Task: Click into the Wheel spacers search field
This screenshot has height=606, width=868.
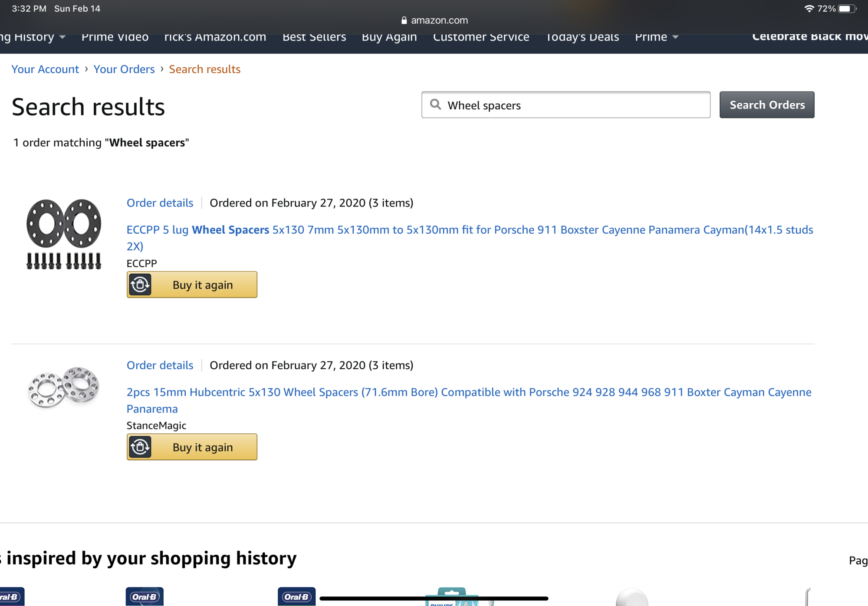Action: click(573, 105)
